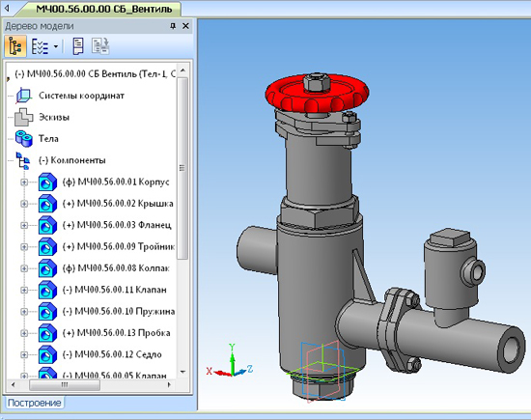Select the Тела tree label
Screen dimensions: 531x420
tap(48, 138)
